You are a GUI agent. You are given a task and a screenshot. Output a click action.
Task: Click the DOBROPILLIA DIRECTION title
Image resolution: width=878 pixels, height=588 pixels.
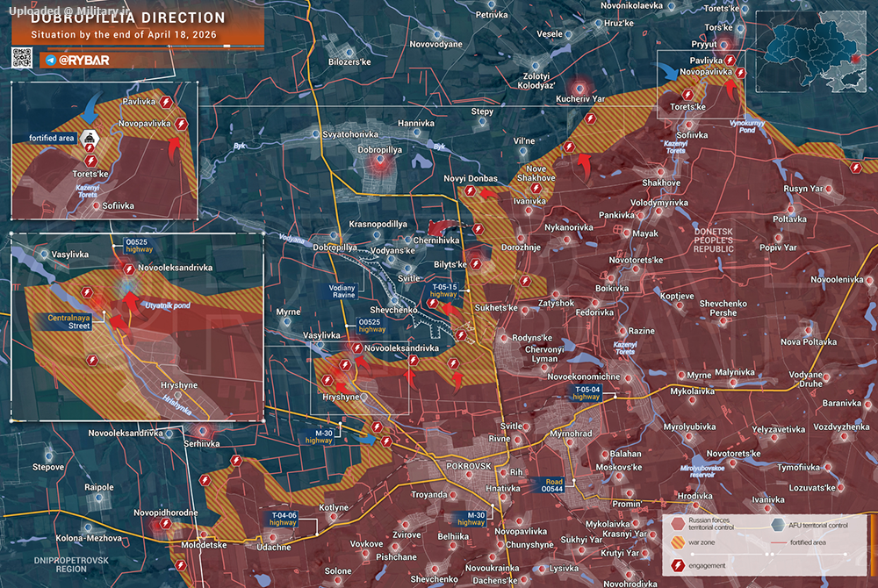[128, 18]
